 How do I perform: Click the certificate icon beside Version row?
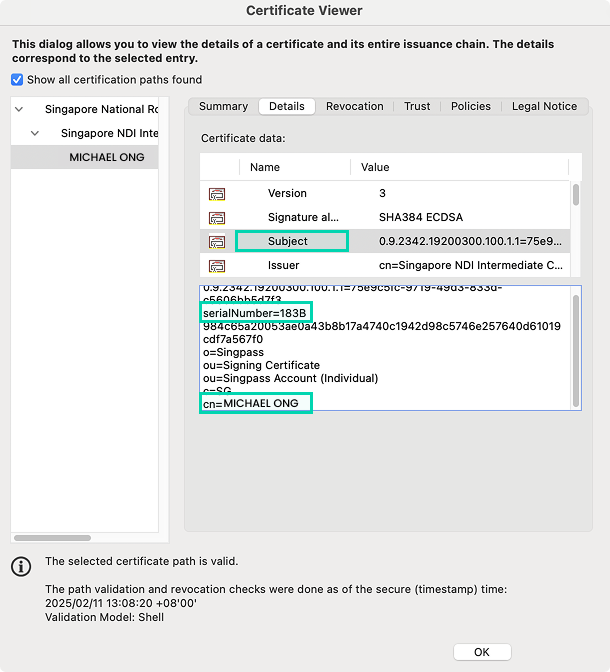[216, 194]
